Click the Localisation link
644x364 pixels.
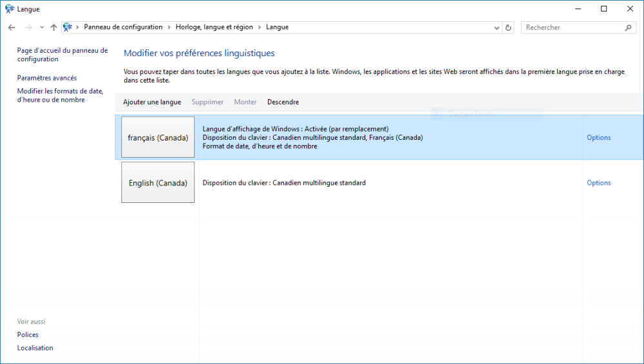tap(35, 348)
